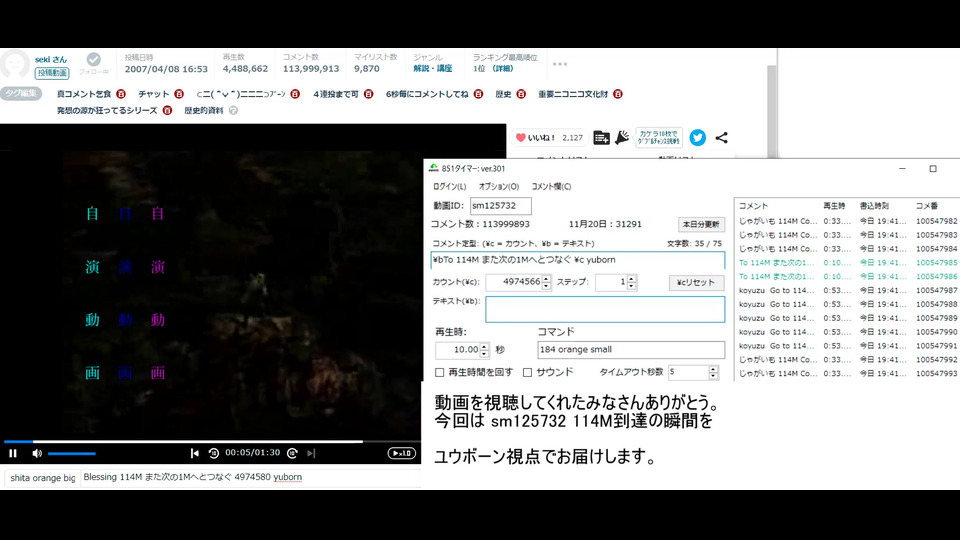Share the video on Twitter
Screen dimensions: 960x540
pos(697,138)
